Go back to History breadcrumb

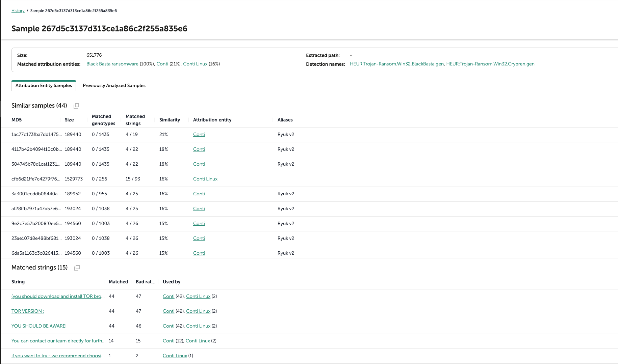(18, 11)
